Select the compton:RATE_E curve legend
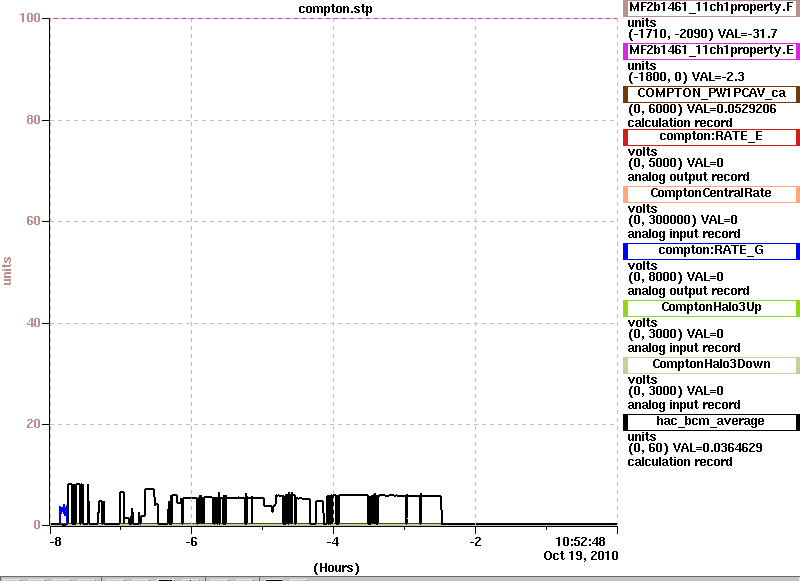Screen dimensions: 800x581 [x=711, y=137]
